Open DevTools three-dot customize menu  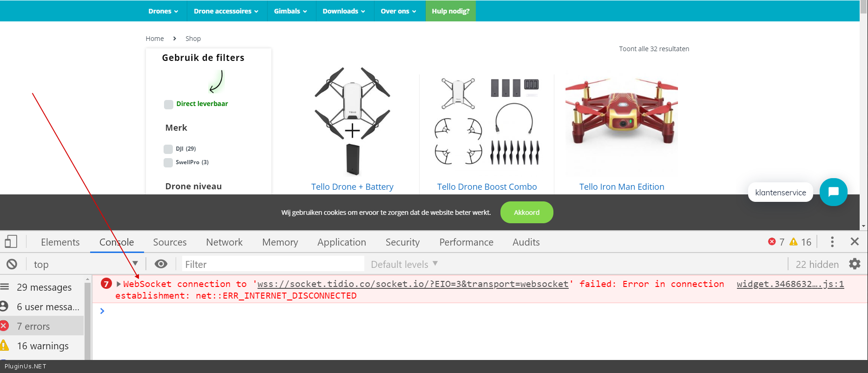pyautogui.click(x=832, y=242)
